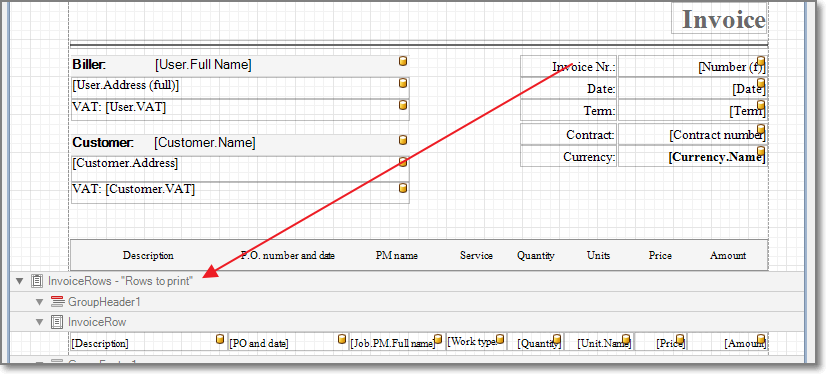Select the [Customer.Name] field

tap(205, 143)
